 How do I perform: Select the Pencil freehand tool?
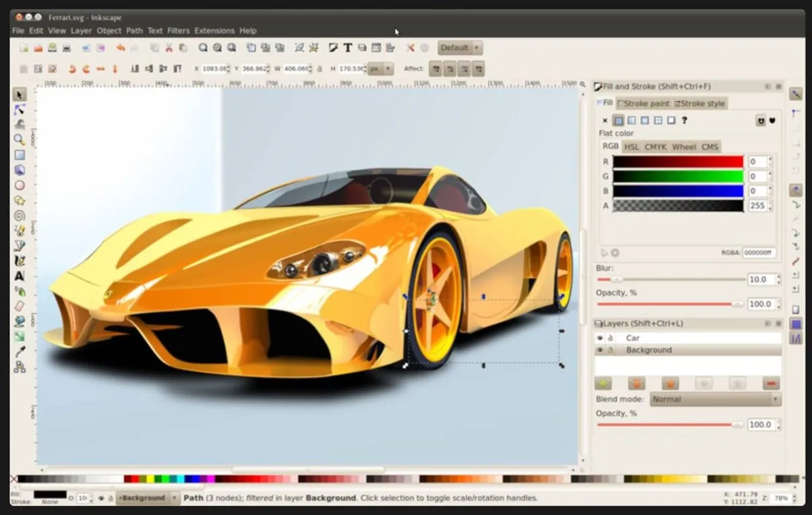pos(20,230)
